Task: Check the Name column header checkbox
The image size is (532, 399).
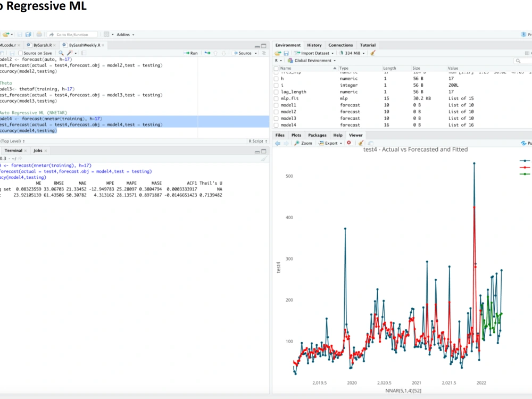Action: 276,68
